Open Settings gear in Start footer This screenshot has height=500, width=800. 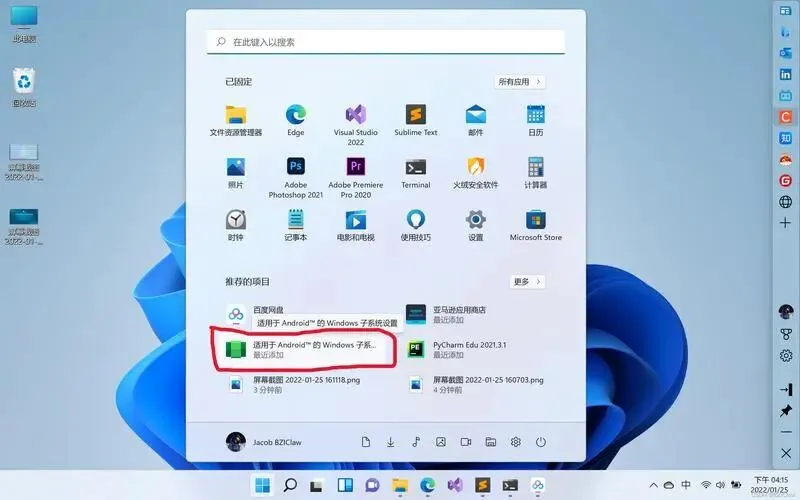pyautogui.click(x=516, y=442)
